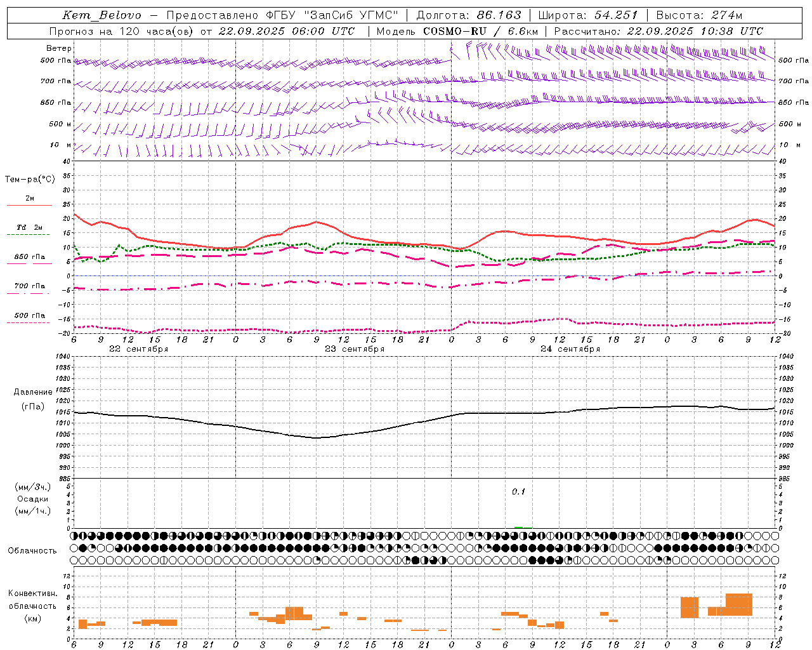Click the "23 сентября" date label

(355, 349)
